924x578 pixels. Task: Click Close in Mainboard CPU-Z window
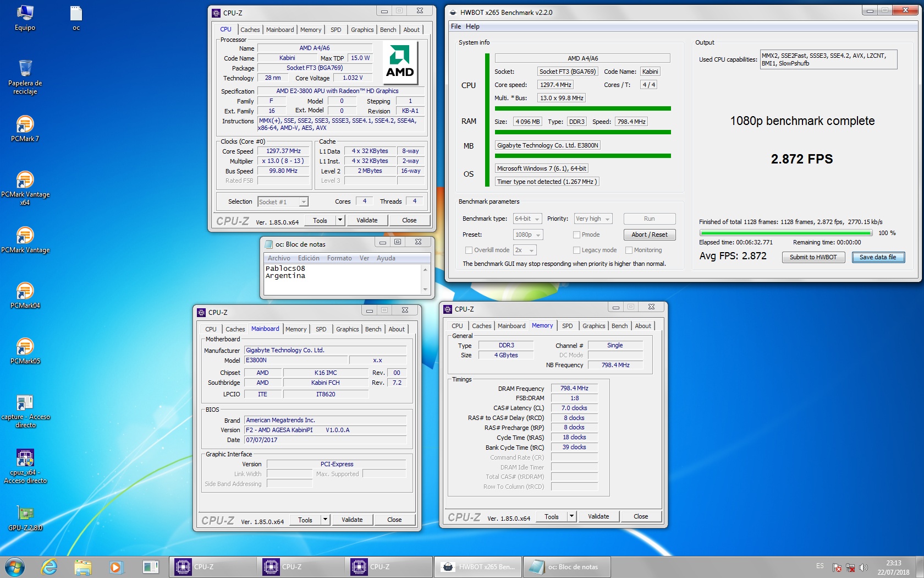[x=394, y=520]
